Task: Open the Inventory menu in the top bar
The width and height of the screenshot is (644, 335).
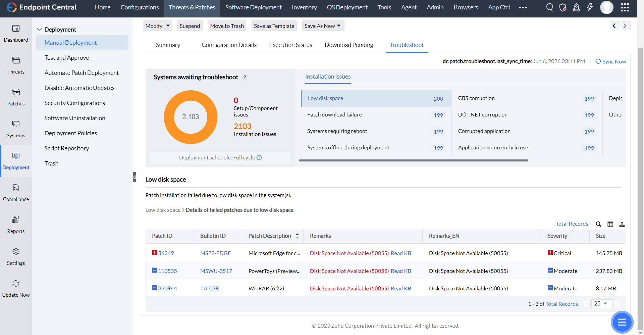Action: click(x=304, y=7)
